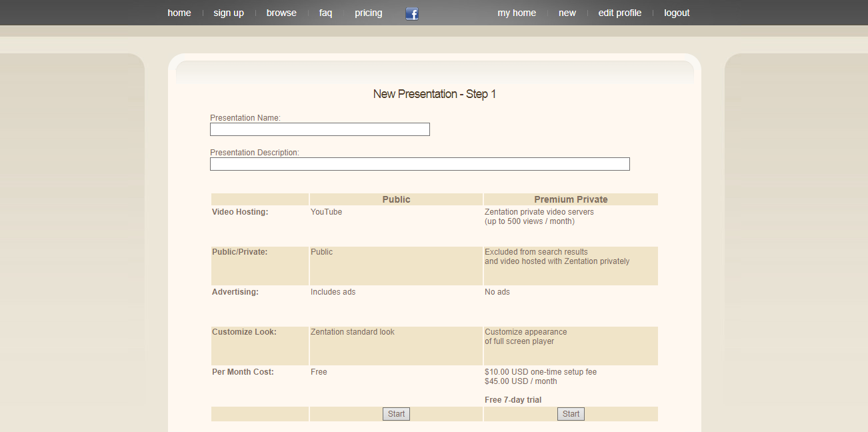Open the Facebook icon link
This screenshot has width=868, height=432.
click(412, 13)
